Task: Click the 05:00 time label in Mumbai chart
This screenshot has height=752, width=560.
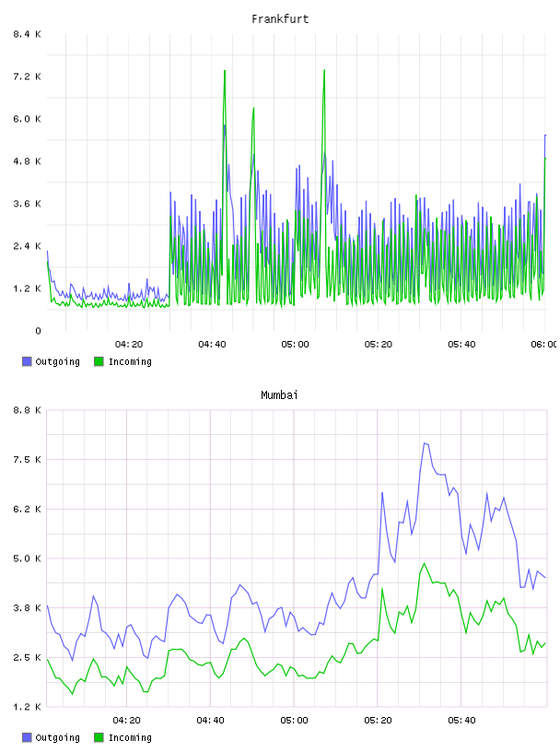Action: (295, 721)
